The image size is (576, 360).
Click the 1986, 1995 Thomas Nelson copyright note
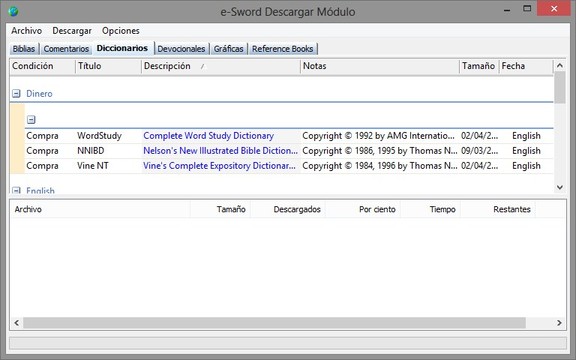click(x=380, y=151)
